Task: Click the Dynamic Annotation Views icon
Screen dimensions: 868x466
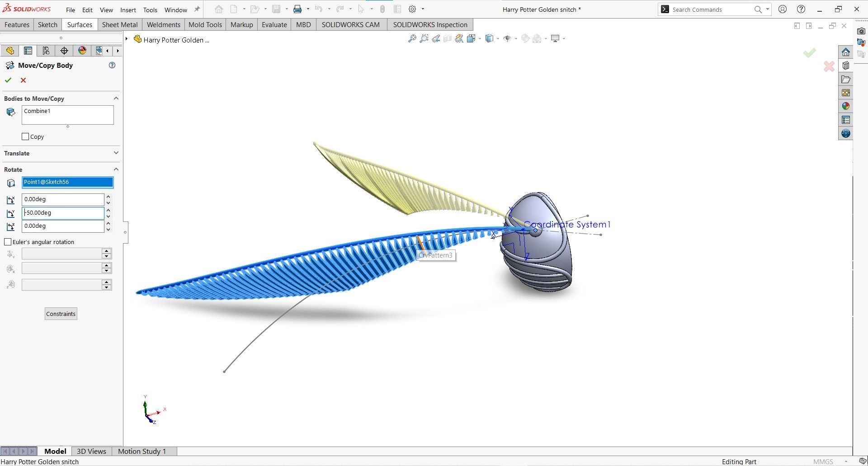Action: [x=459, y=39]
